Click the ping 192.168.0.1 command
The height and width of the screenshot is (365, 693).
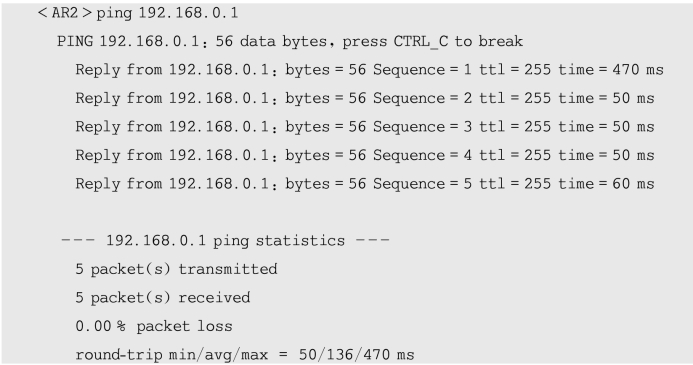pyautogui.click(x=168, y=13)
